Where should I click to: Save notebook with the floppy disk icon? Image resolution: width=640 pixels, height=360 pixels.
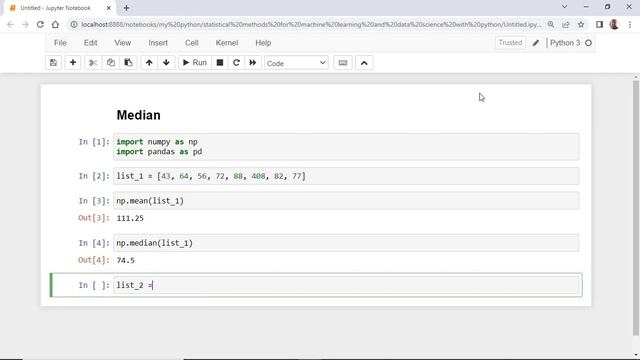point(53,63)
